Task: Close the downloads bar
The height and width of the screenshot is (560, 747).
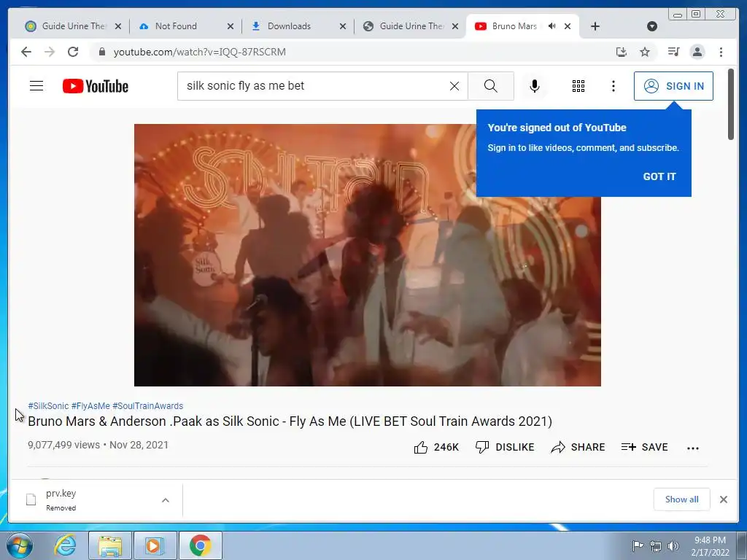Action: (723, 499)
